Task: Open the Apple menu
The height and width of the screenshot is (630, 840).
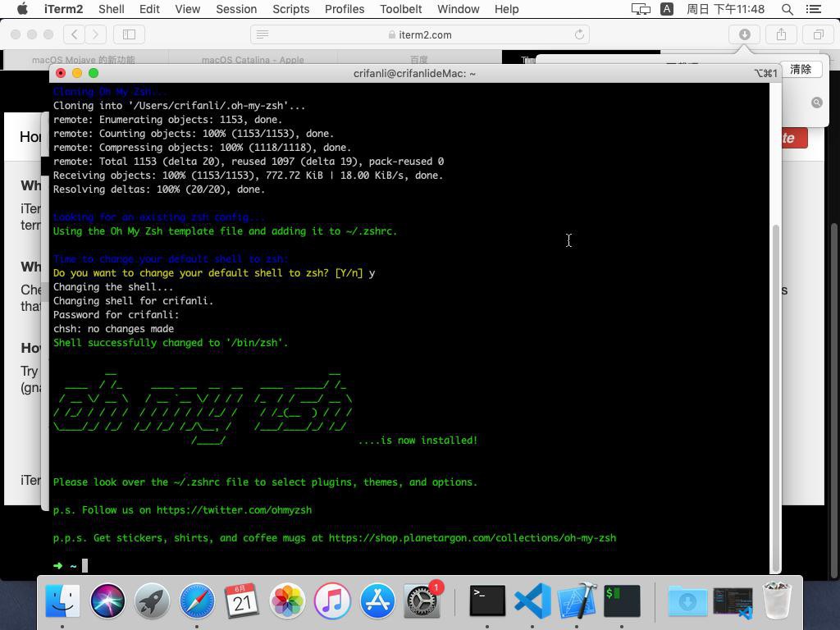Action: pos(22,9)
